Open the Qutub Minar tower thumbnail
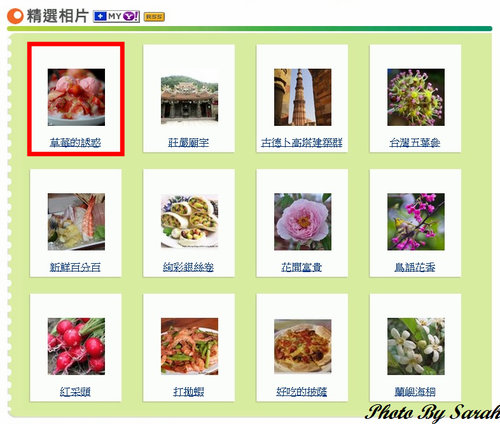The width and height of the screenshot is (500, 424). pyautogui.click(x=303, y=97)
